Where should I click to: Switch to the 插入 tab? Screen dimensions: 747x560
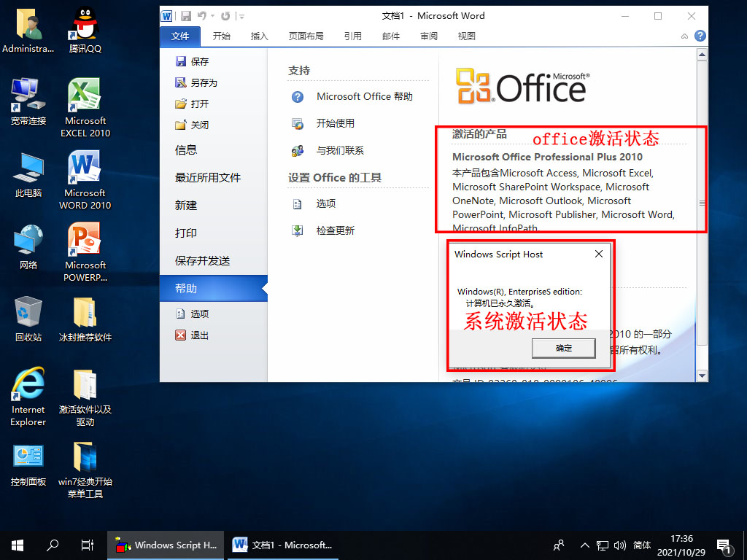(x=260, y=36)
